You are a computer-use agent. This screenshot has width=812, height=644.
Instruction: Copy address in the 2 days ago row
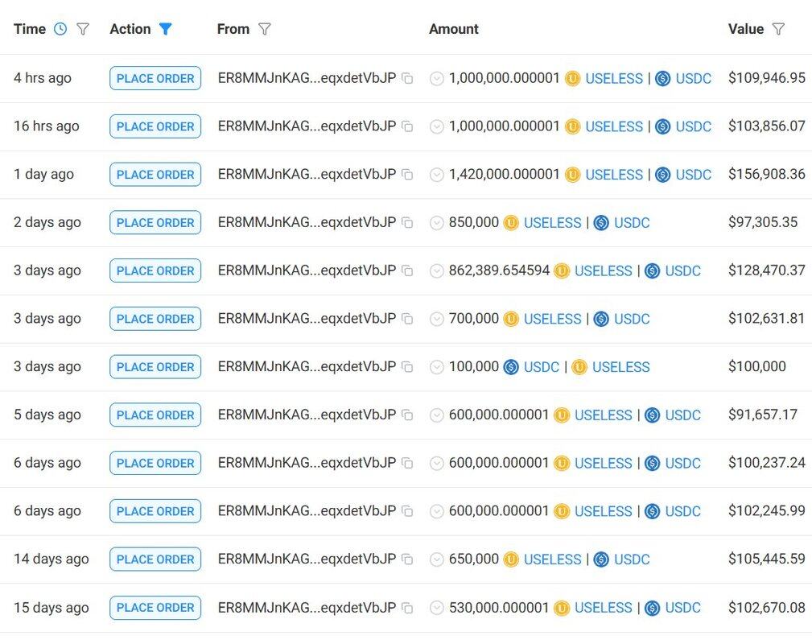click(408, 223)
